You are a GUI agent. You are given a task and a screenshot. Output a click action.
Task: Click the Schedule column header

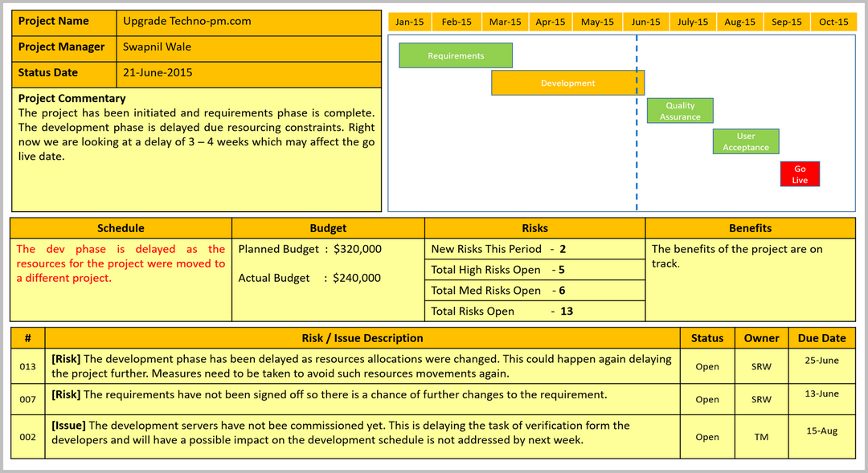(x=121, y=228)
